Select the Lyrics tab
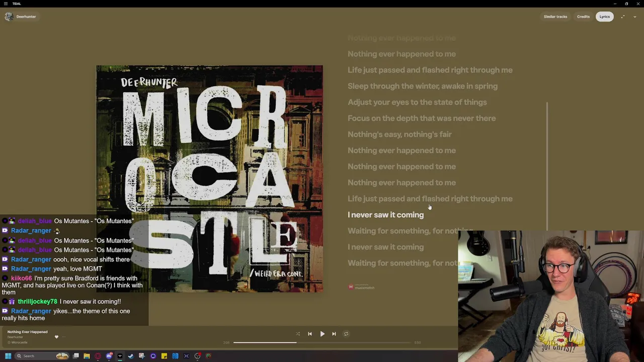 coord(605,17)
